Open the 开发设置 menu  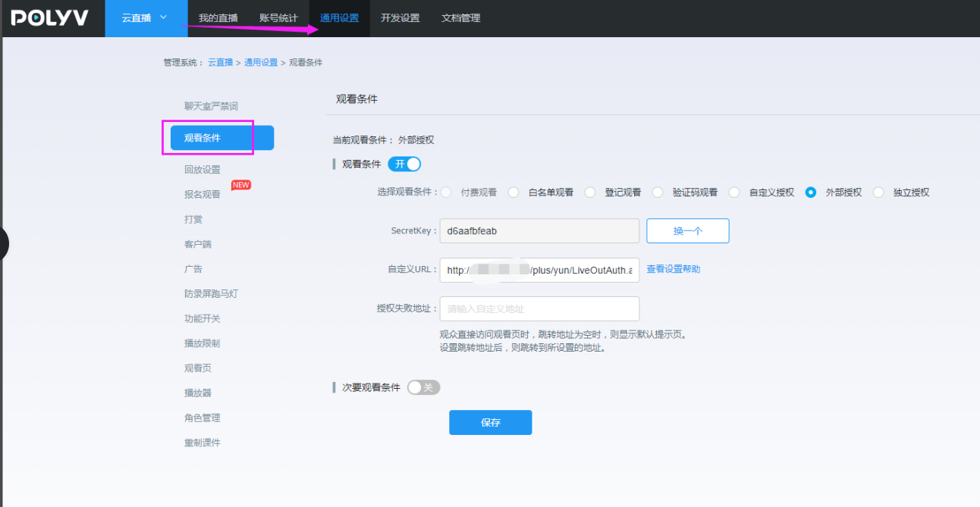coord(400,18)
